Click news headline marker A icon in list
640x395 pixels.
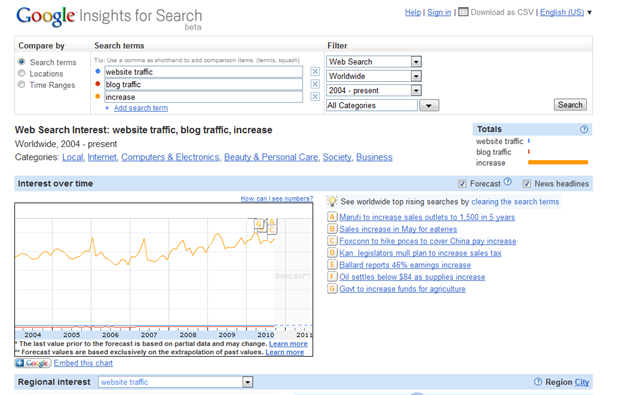pyautogui.click(x=332, y=217)
